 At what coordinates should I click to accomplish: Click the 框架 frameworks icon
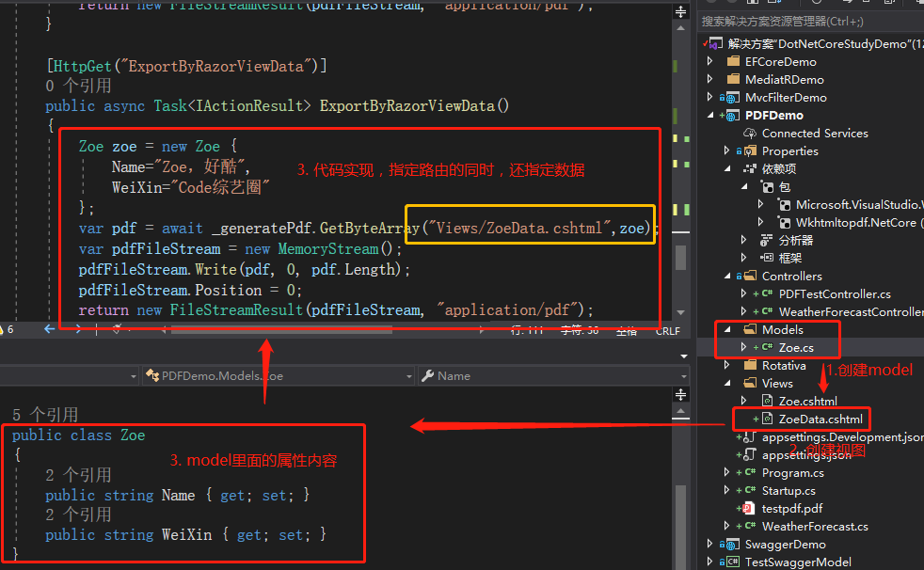[767, 258]
